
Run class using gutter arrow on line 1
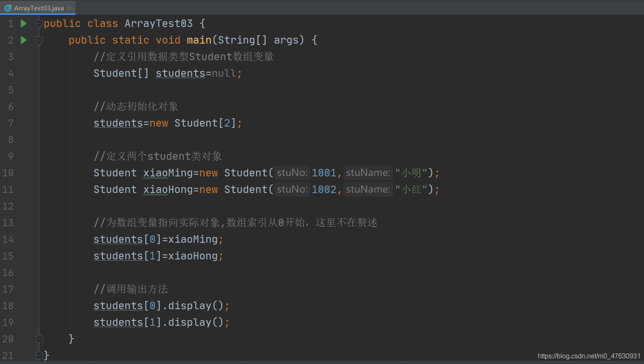[24, 24]
